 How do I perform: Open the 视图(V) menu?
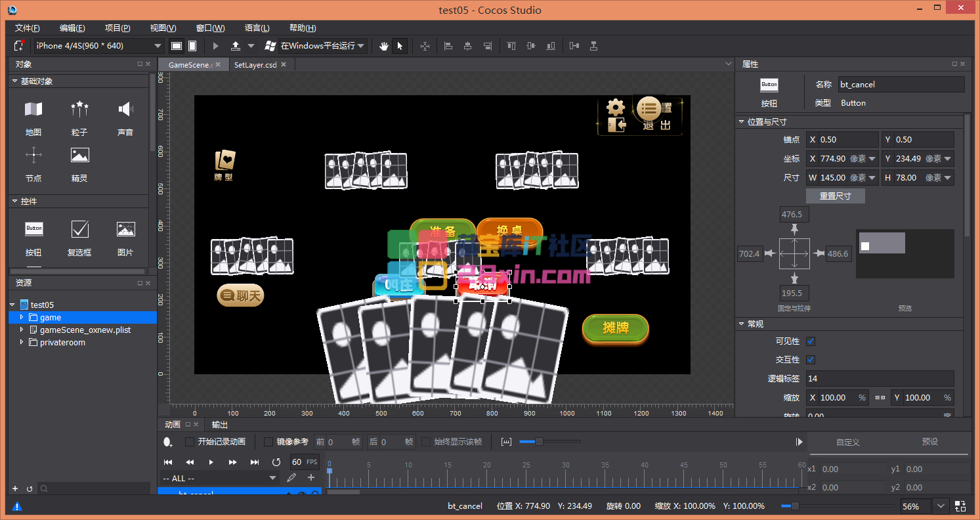(x=163, y=28)
